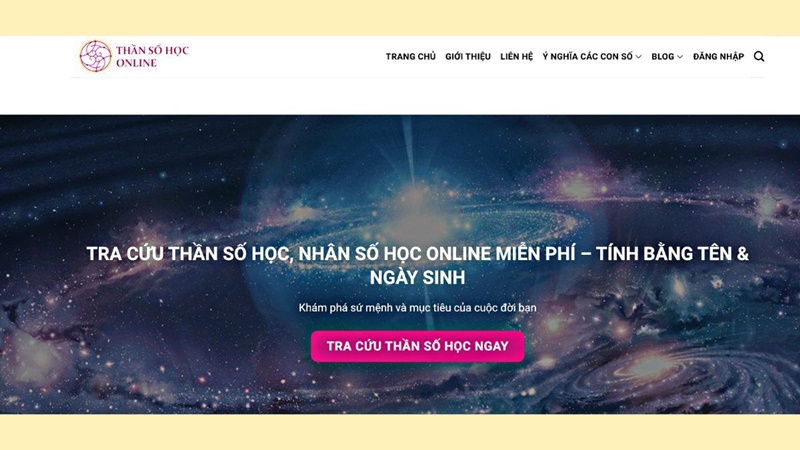Screen dimensions: 800x450
Task: Click the blank white area beneath the navigation bar
Action: pos(400,96)
